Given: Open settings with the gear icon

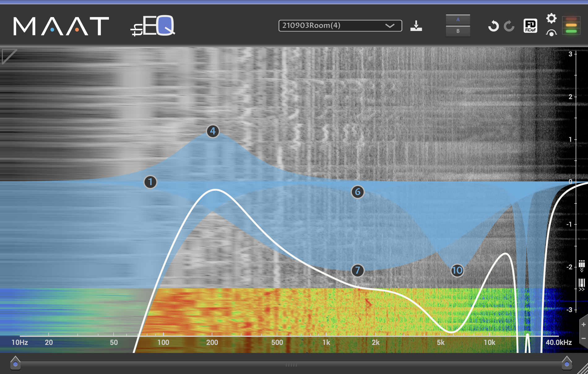Looking at the screenshot, I should click(x=551, y=19).
